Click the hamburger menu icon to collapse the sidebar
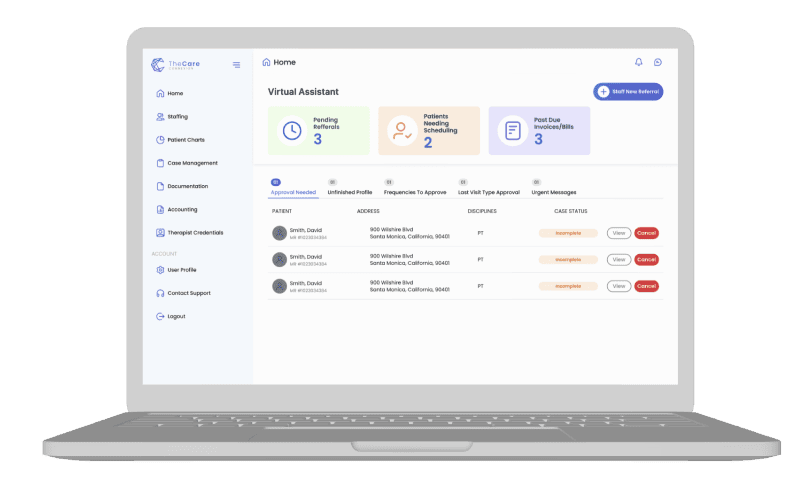Image resolution: width=805 pixels, height=503 pixels. (x=236, y=65)
